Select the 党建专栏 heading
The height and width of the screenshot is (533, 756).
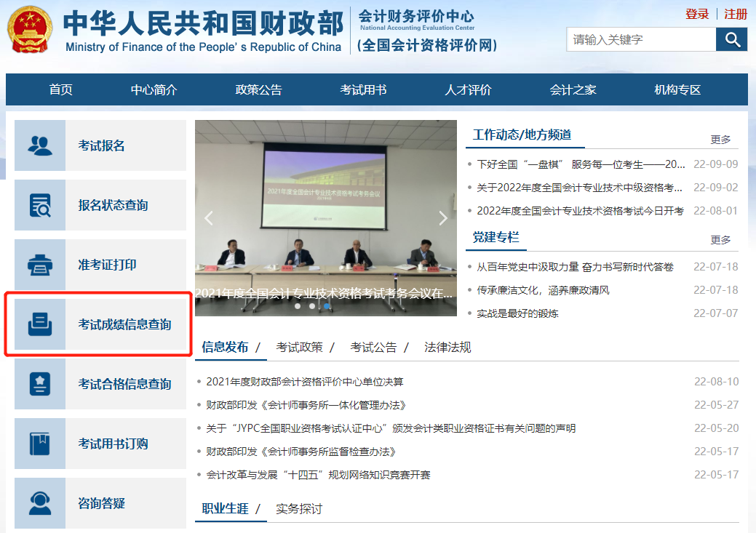click(496, 237)
